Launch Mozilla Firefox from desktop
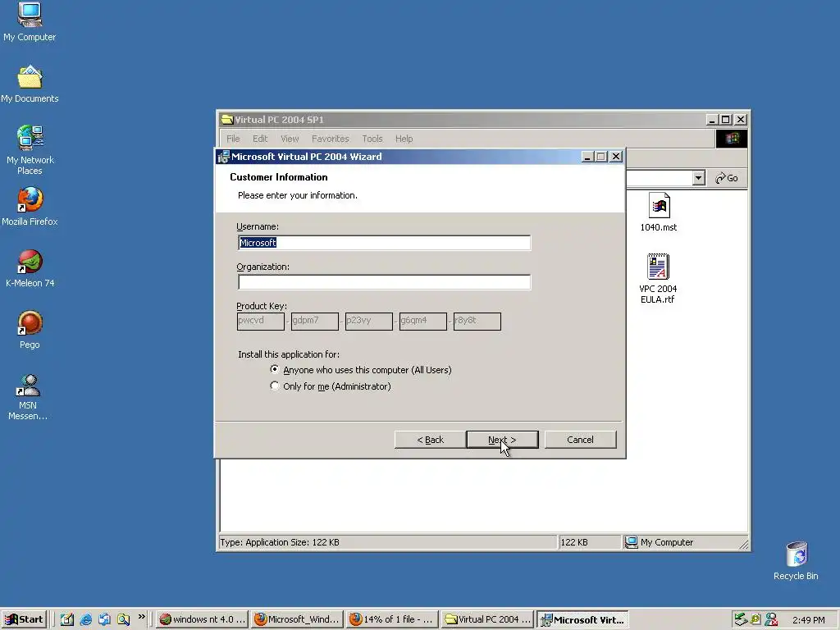Image resolution: width=840 pixels, height=630 pixels. (30, 206)
